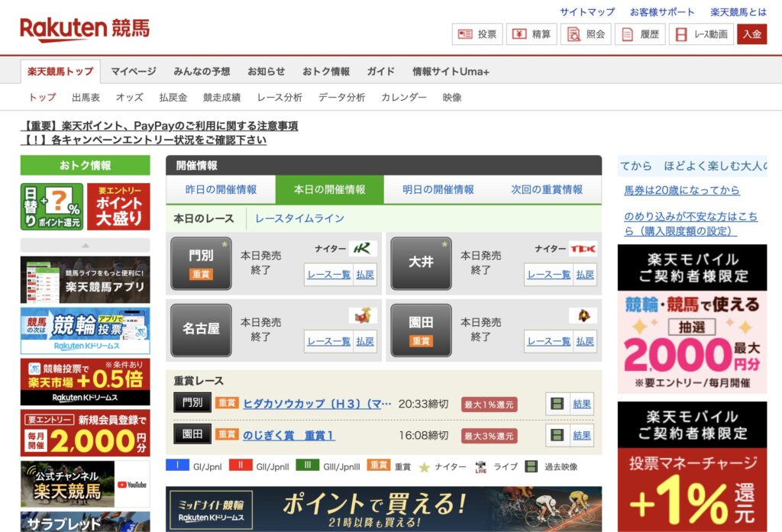Open 払戻 for 門別
This screenshot has height=532, width=782.
pyautogui.click(x=365, y=275)
